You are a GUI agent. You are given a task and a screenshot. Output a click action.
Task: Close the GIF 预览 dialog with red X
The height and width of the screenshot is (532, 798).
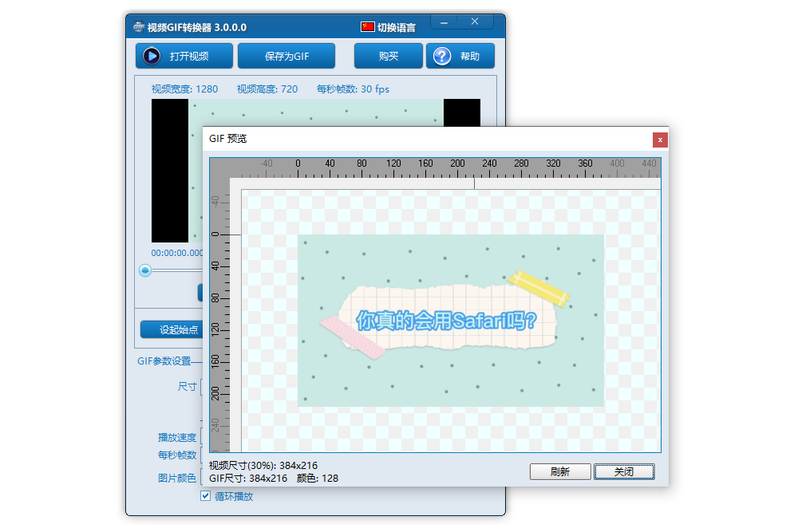[660, 140]
